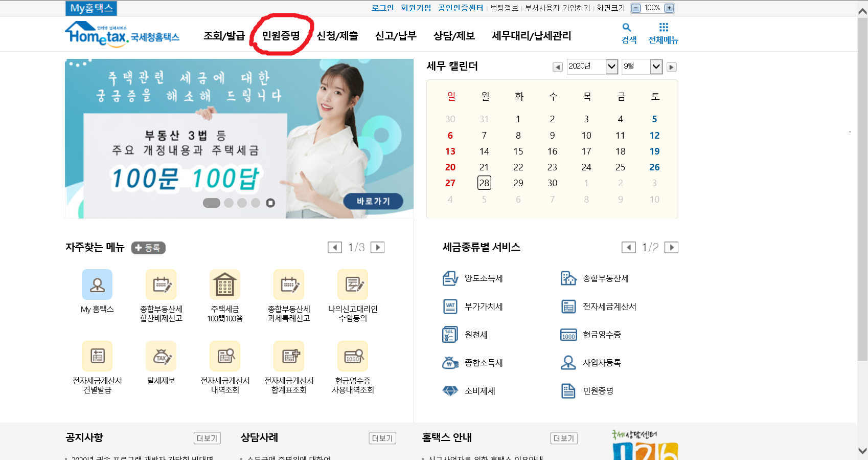Image resolution: width=868 pixels, height=460 pixels.
Task: Click the scrollbar up arrow
Action: click(862, 10)
